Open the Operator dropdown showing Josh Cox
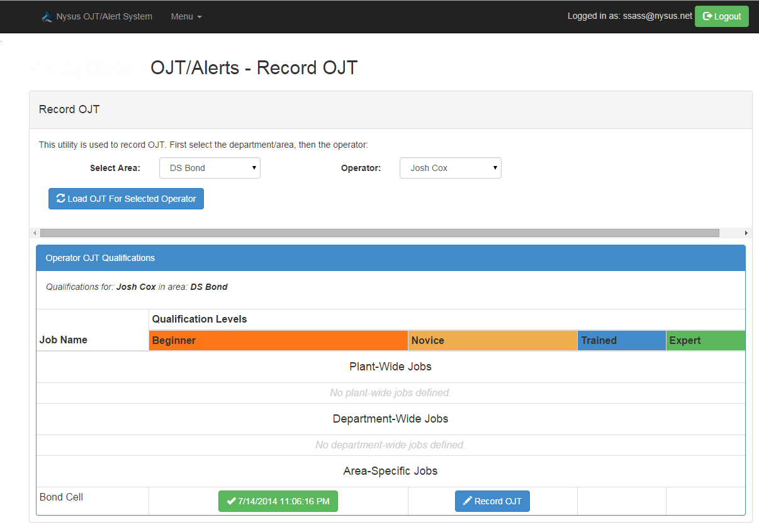 450,168
